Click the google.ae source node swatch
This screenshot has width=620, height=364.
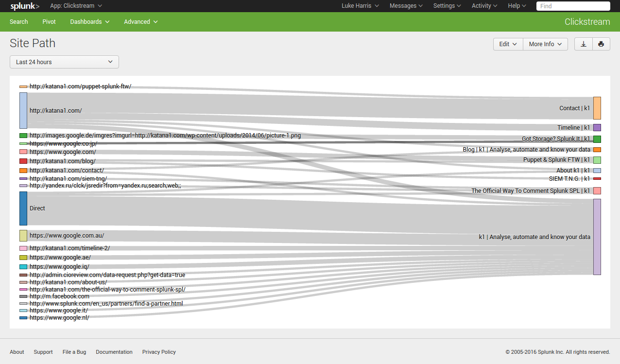(23, 258)
